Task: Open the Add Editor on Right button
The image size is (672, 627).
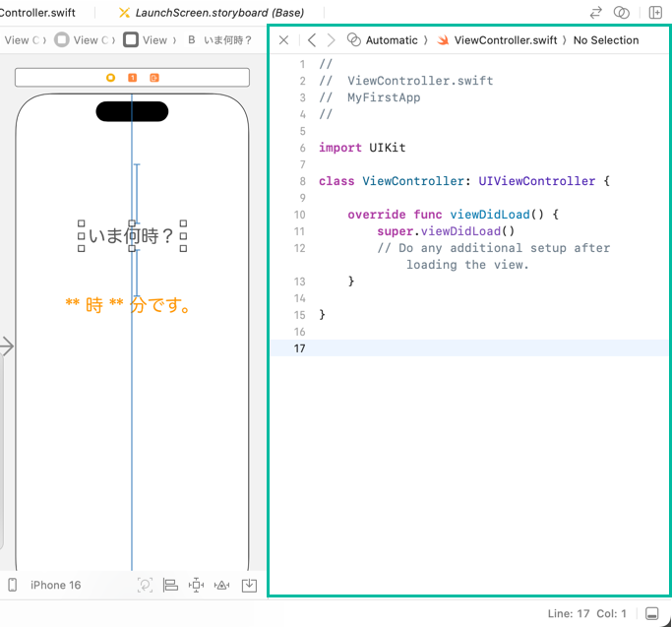Action: pyautogui.click(x=655, y=13)
